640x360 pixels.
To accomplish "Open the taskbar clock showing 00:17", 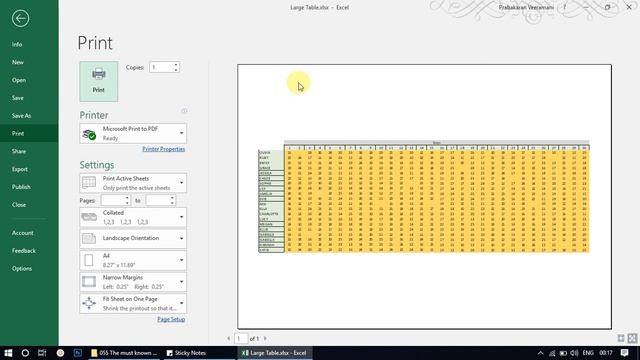I will coord(606,353).
